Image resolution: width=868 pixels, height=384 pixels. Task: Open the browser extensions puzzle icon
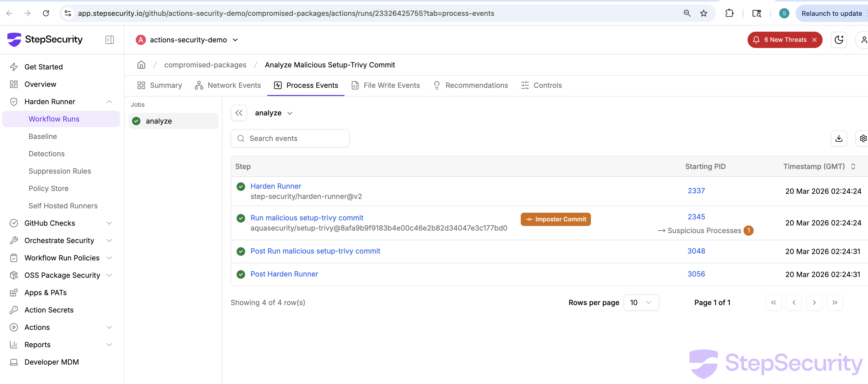coord(729,14)
